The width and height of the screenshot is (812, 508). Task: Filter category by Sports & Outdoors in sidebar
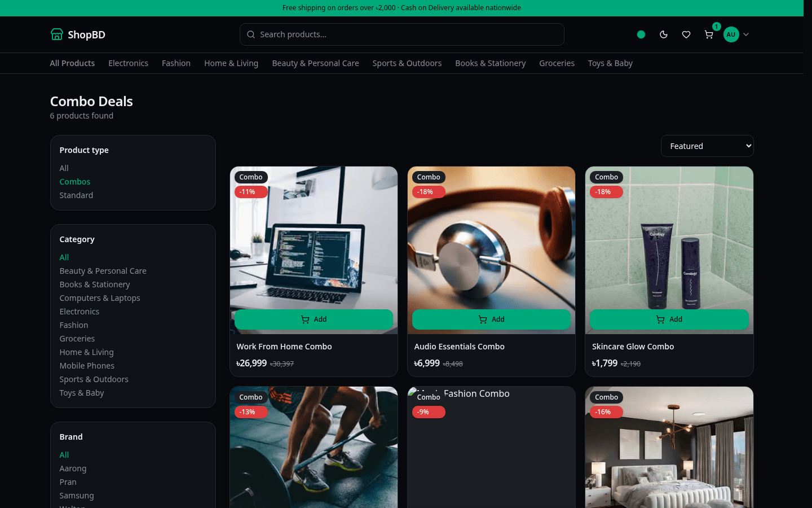point(94,379)
